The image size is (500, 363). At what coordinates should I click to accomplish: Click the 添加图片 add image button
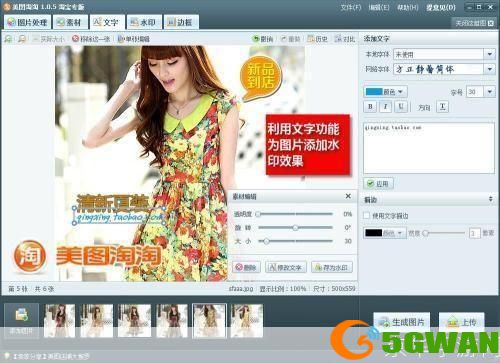(22, 320)
